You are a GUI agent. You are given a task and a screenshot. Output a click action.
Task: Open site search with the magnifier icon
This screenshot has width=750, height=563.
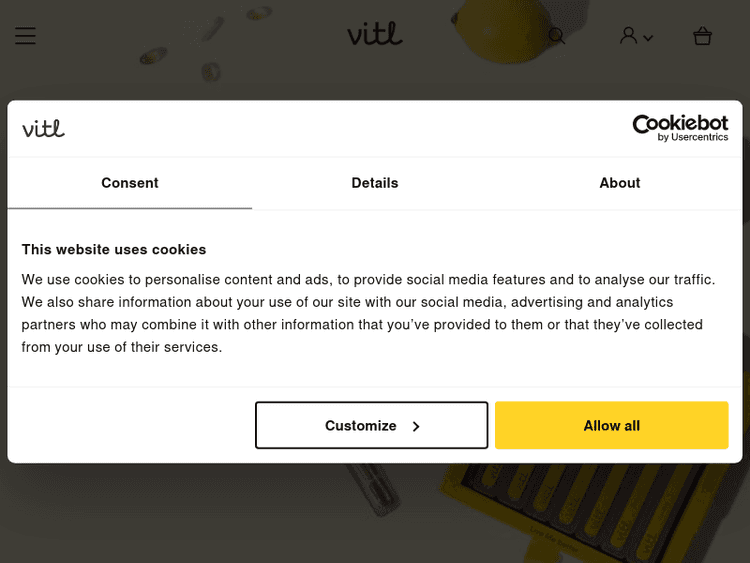coord(557,36)
